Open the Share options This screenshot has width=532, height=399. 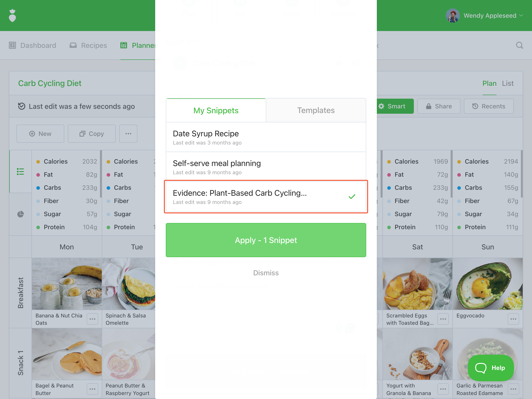[x=439, y=106]
